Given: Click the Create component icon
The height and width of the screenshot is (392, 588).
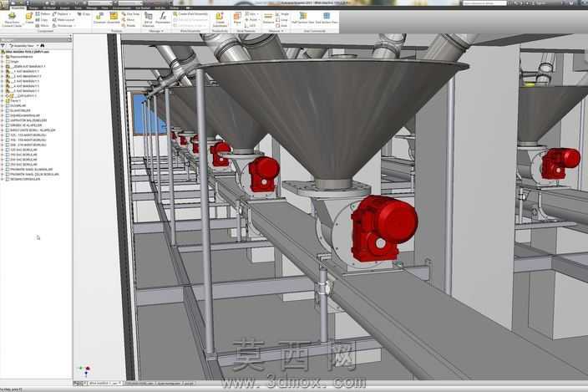Looking at the screenshot, I should tap(29, 18).
